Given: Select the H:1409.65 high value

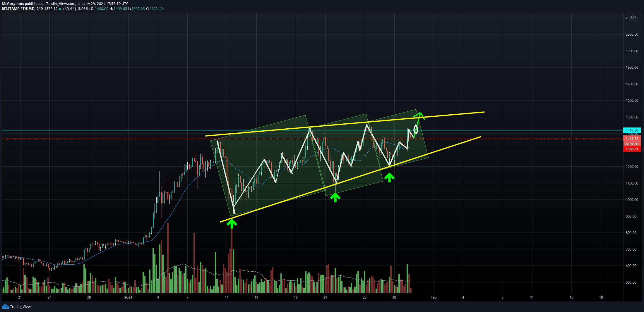Looking at the screenshot, I should pyautogui.click(x=118, y=9).
